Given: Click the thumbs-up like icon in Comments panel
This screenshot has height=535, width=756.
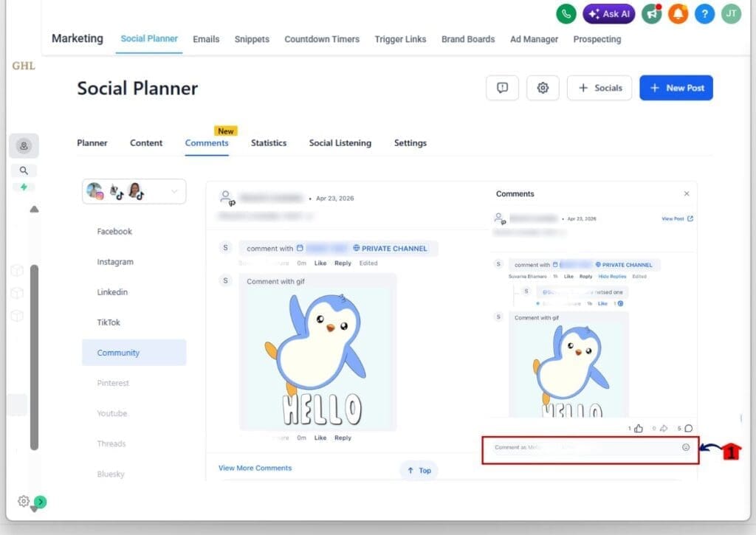Looking at the screenshot, I should coord(639,428).
